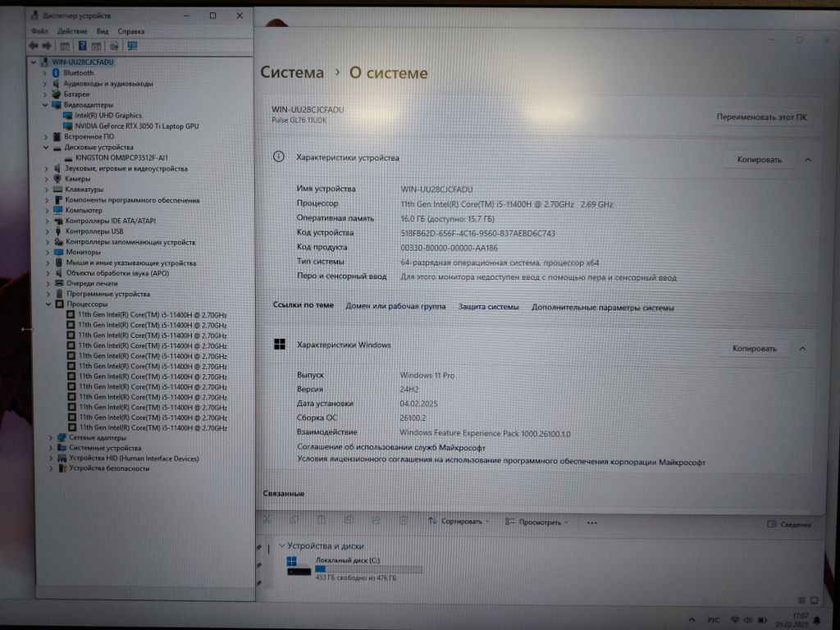Expand the Сетевые адаптеры category

(x=50, y=438)
